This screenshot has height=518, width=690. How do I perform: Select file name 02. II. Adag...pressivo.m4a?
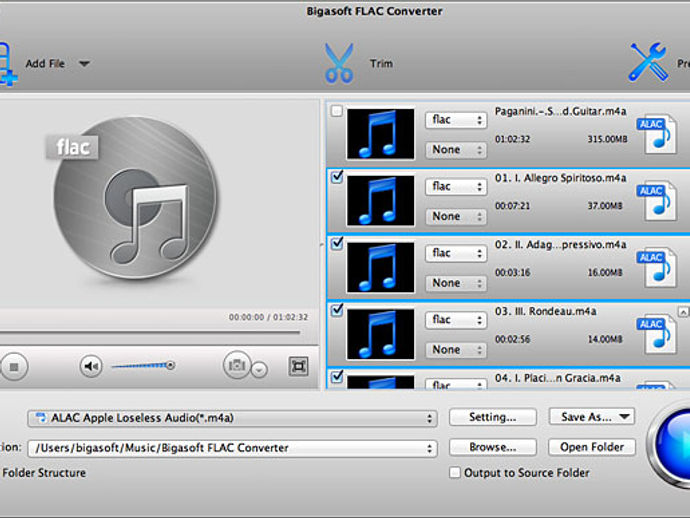tap(560, 245)
